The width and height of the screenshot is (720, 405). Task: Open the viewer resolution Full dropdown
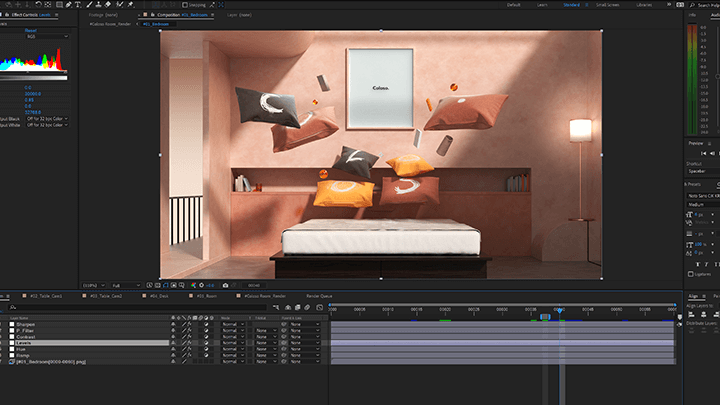click(x=126, y=285)
